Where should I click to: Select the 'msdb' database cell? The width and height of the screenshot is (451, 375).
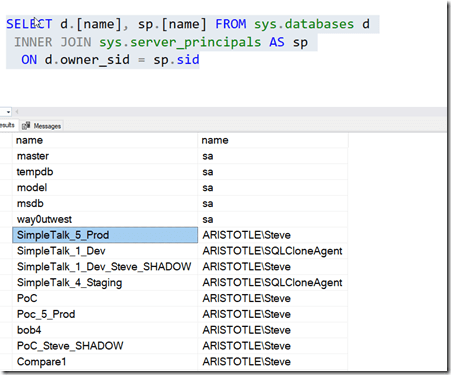(105, 204)
